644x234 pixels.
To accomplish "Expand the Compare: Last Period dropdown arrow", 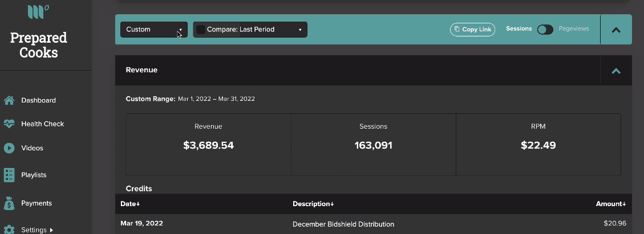I will coord(300,30).
